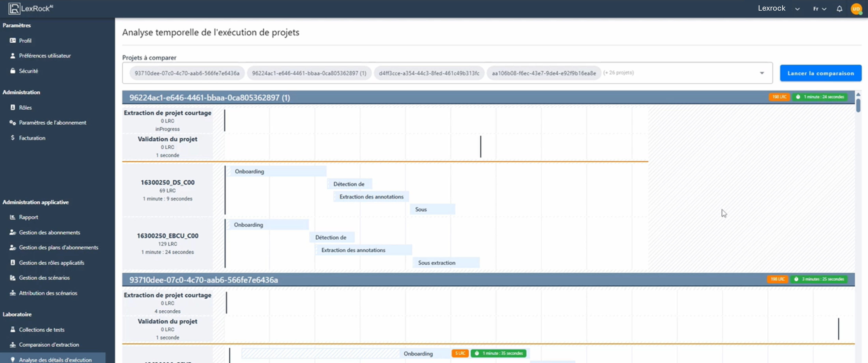The image size is (868, 363).
Task: Click the 1 minute : 24 secondes green badge
Action: click(820, 97)
